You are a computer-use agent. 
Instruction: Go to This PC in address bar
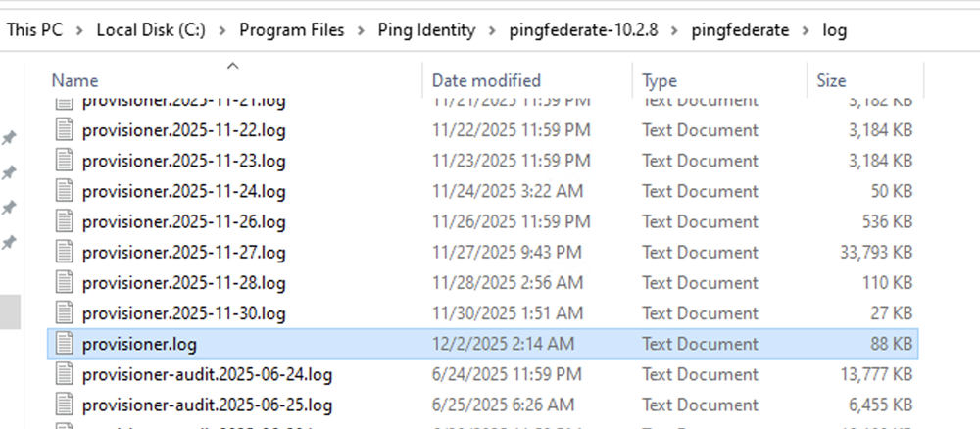(x=34, y=30)
